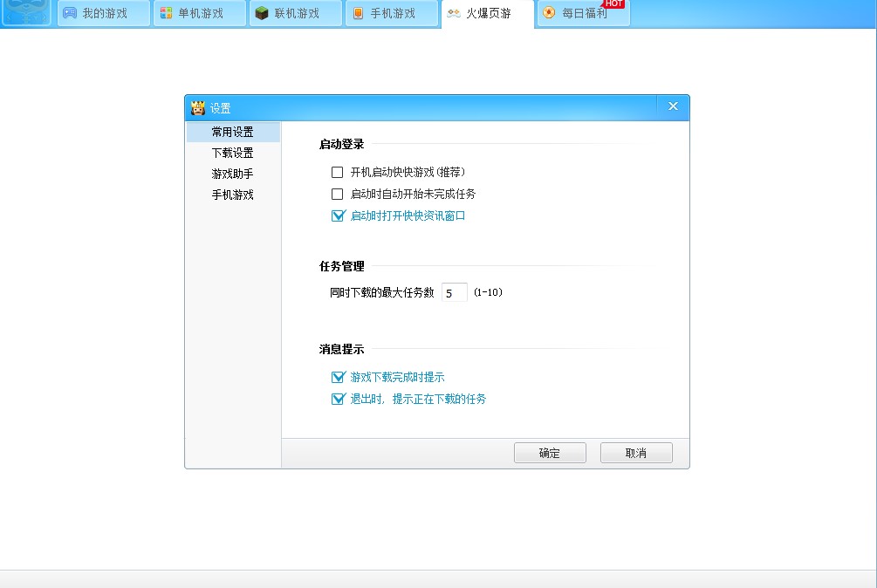Select the 游戏助手 settings category
The width and height of the screenshot is (877, 588).
pos(232,173)
